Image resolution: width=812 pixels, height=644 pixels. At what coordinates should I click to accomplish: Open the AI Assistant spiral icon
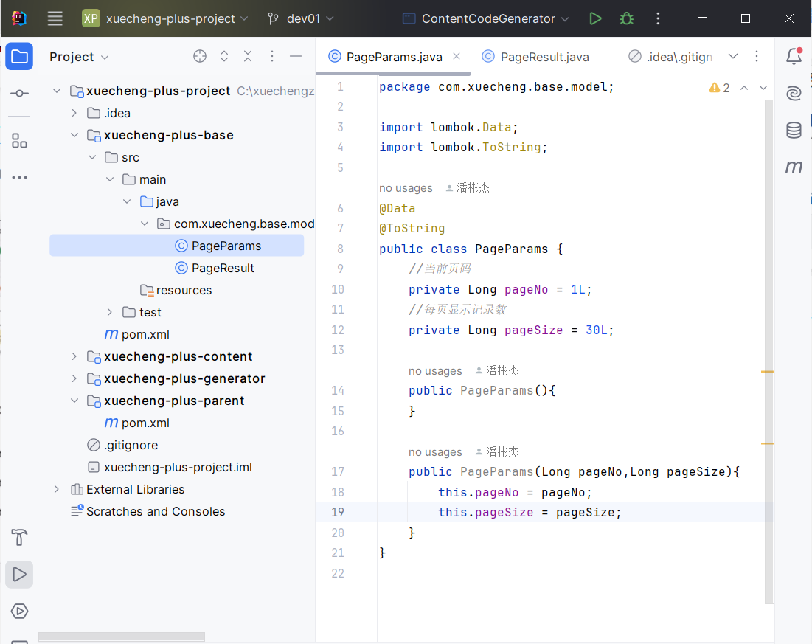794,93
